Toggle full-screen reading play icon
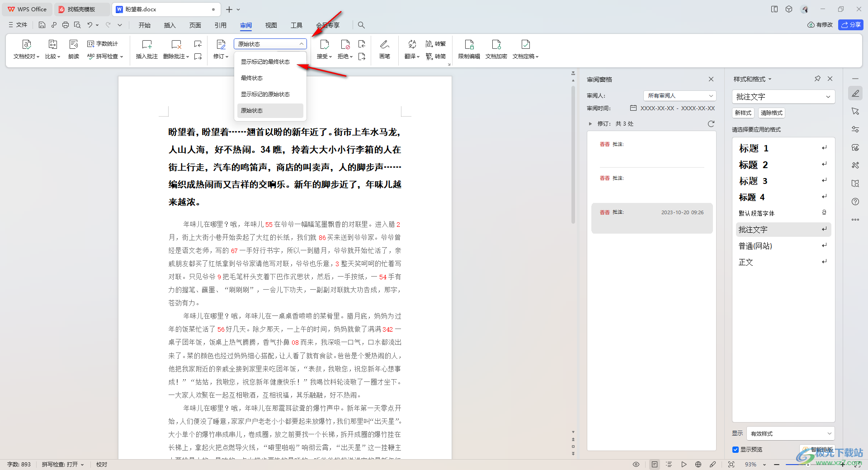868x470 pixels. click(x=684, y=465)
